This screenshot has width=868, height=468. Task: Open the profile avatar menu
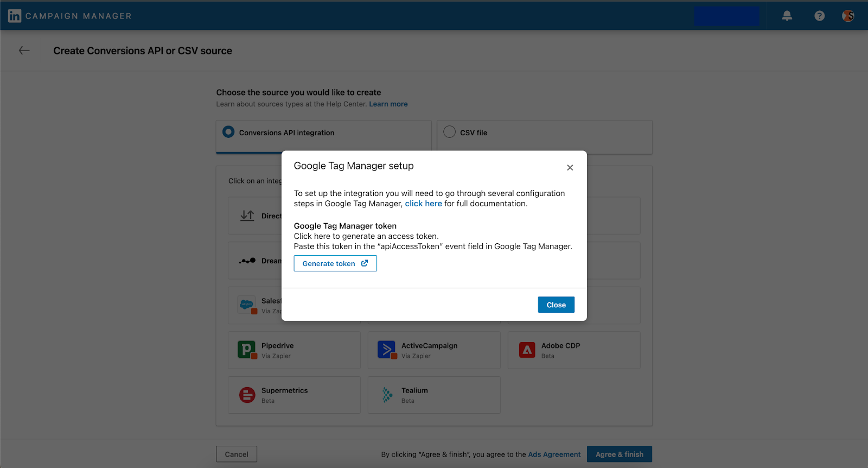tap(848, 16)
